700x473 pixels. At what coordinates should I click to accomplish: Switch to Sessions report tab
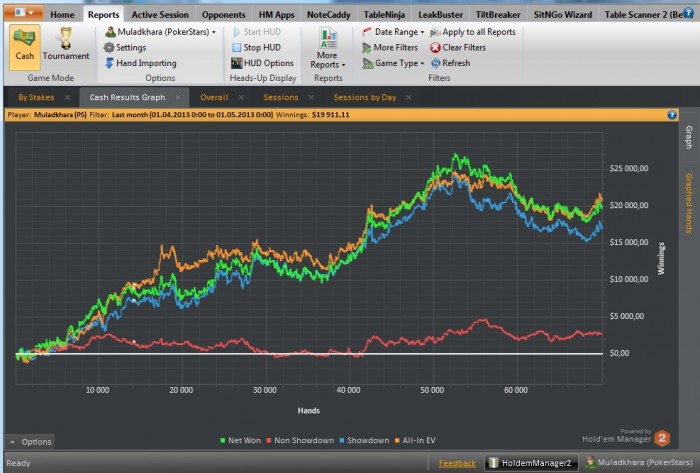point(280,97)
